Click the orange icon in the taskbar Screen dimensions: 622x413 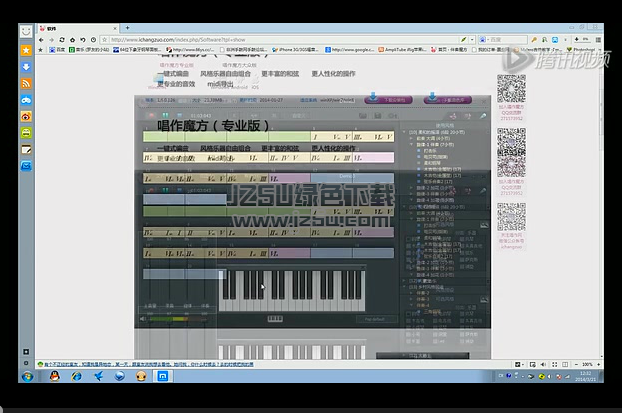142,375
